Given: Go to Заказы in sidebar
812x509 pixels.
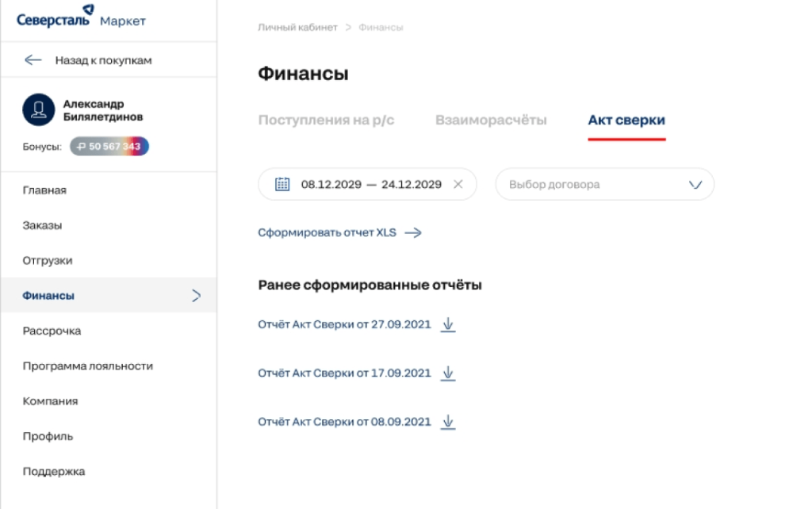Looking at the screenshot, I should pyautogui.click(x=43, y=225).
